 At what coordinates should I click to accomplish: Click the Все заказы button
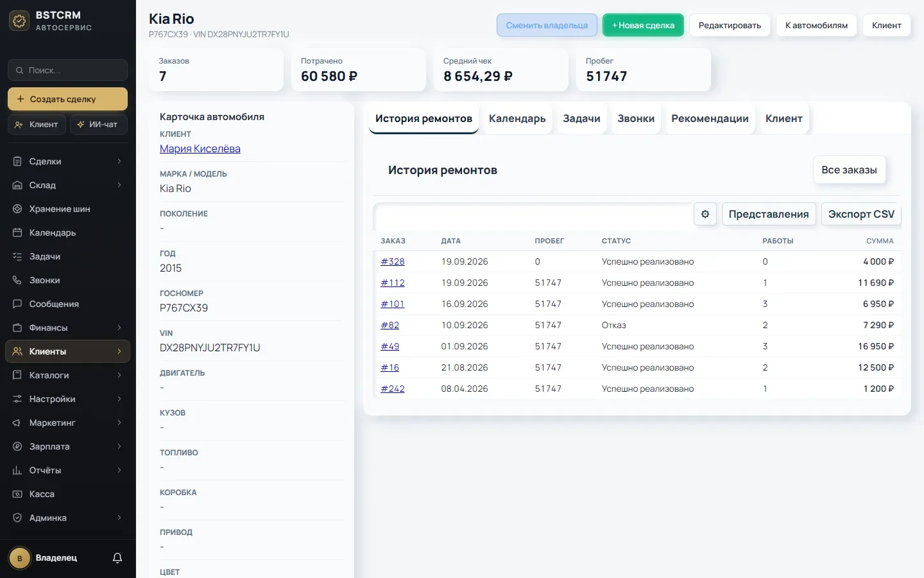[849, 170]
